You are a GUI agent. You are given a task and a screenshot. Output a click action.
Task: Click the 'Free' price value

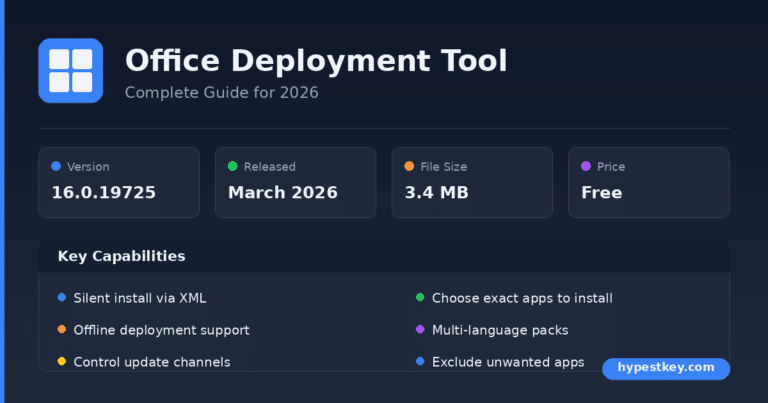point(601,192)
